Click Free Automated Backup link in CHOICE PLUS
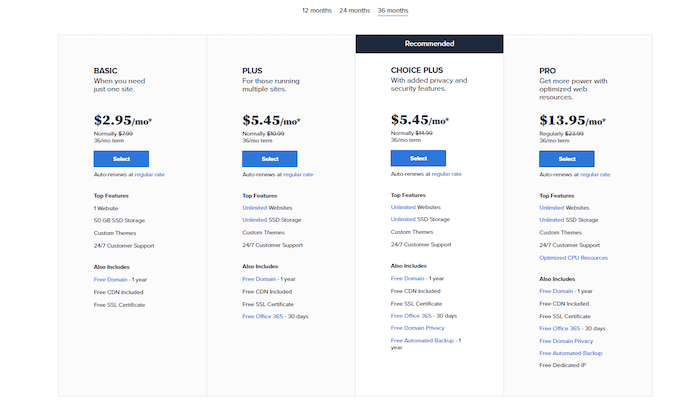This screenshot has width=700, height=420. (x=424, y=341)
